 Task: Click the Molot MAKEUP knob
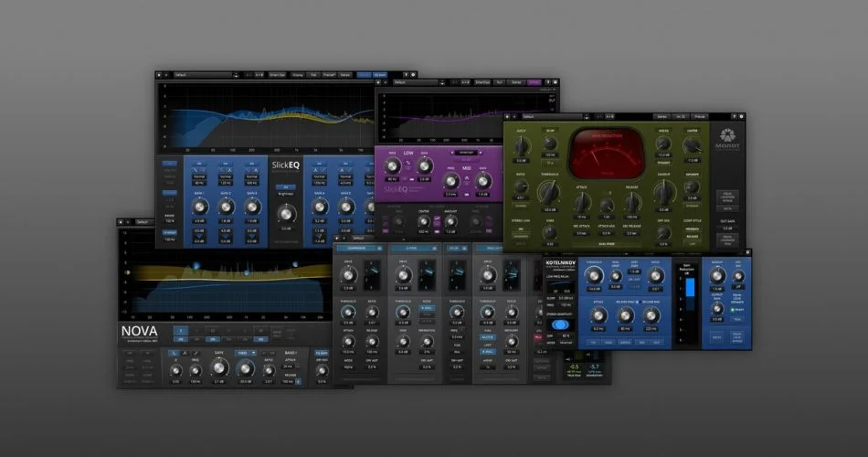point(663,192)
